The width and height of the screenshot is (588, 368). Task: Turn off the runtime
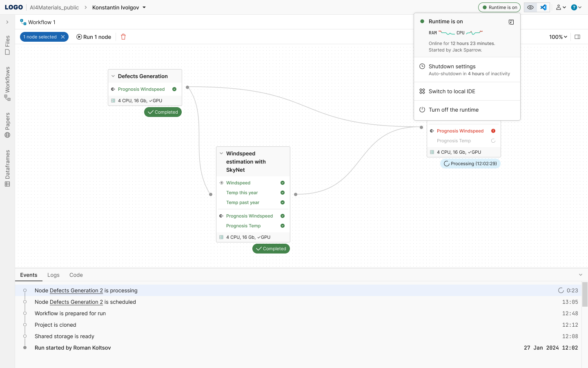pos(453,110)
